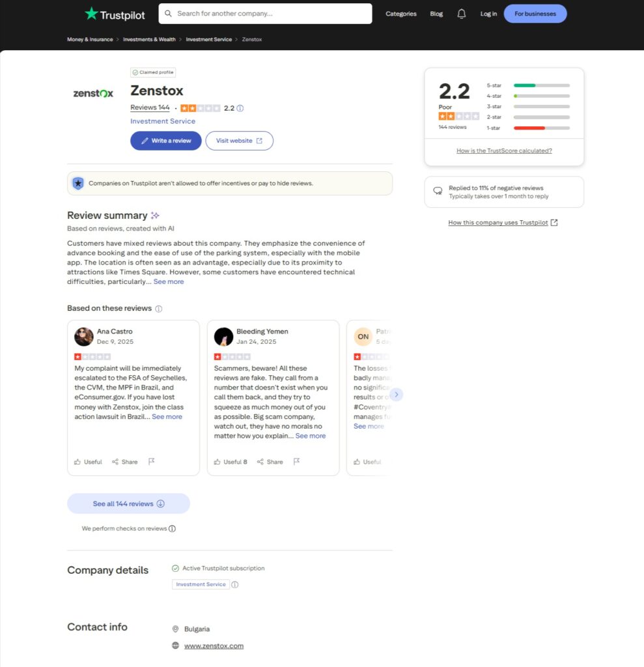644x667 pixels.
Task: Click the 1-star rating bar
Action: [541, 128]
